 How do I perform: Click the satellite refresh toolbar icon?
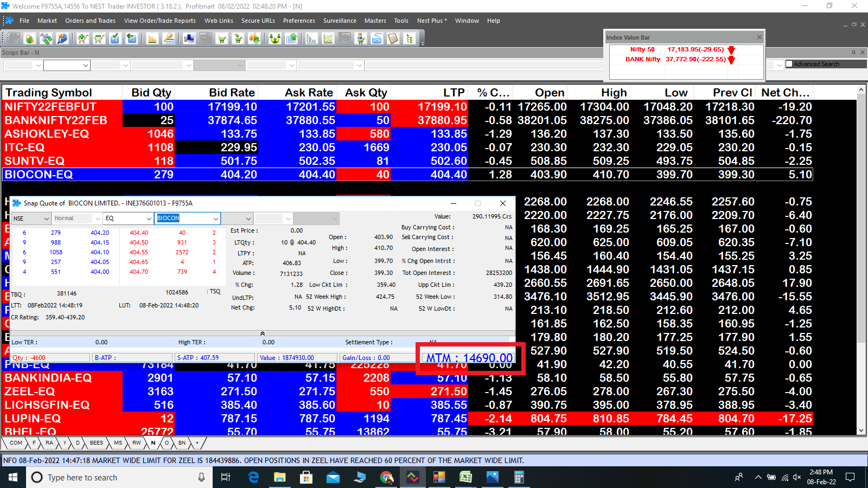(x=46, y=38)
